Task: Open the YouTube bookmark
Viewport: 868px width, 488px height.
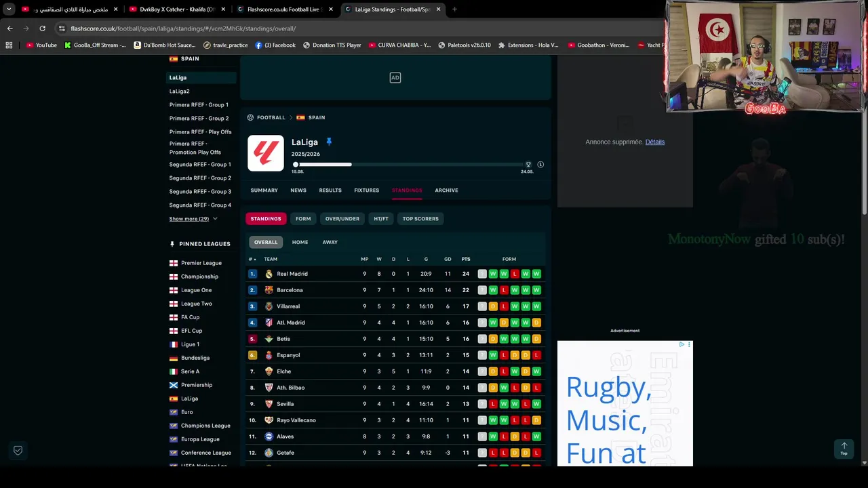Action: coord(41,45)
